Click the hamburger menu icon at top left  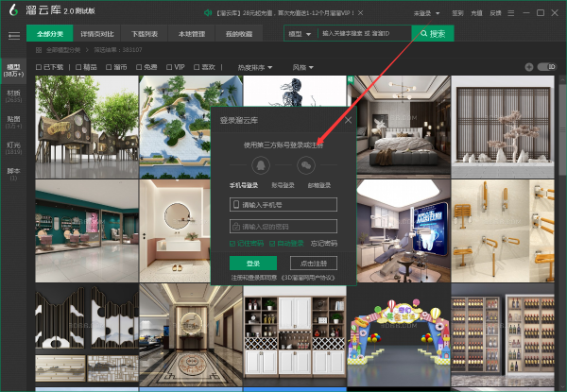click(13, 35)
